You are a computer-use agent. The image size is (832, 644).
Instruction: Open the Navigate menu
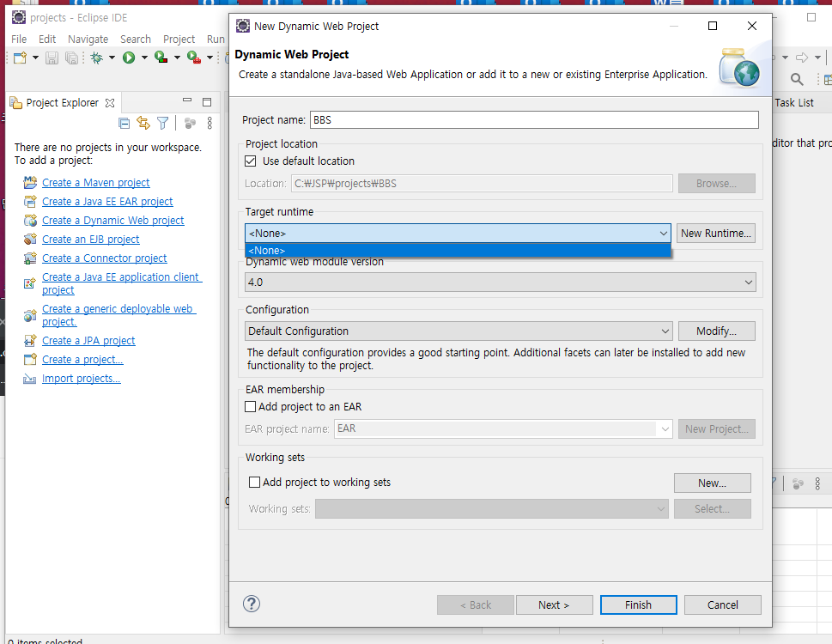pyautogui.click(x=88, y=39)
